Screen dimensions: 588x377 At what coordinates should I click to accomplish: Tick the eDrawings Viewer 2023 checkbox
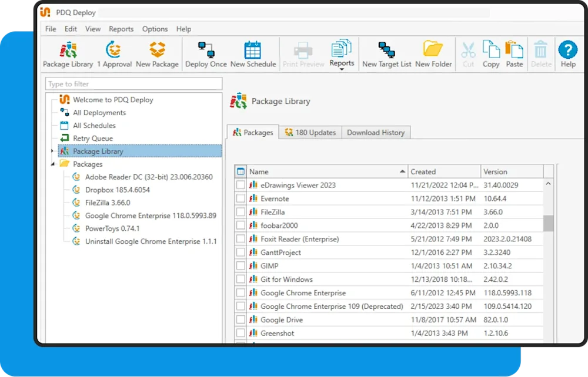coord(240,185)
